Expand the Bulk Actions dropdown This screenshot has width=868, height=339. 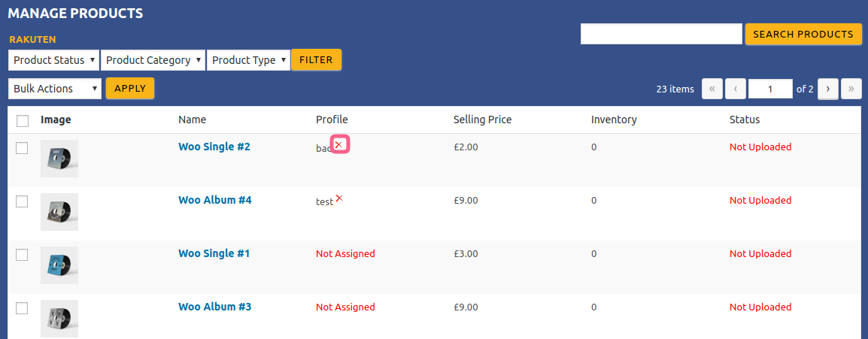[55, 89]
